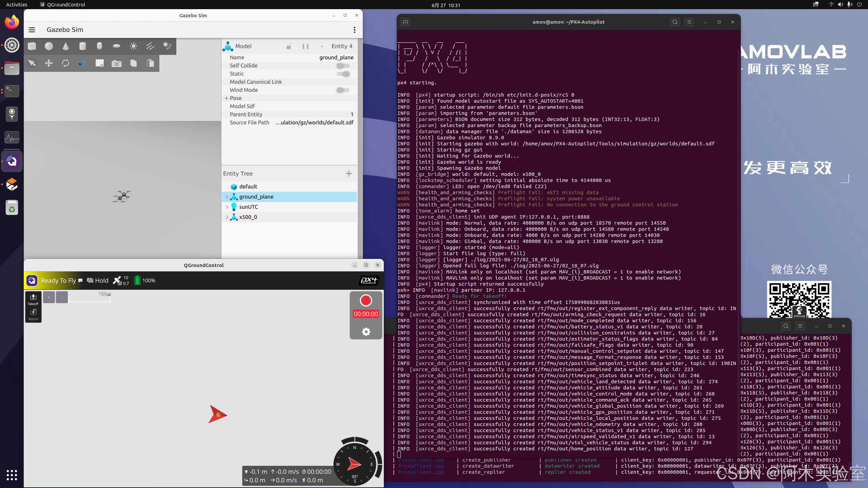The height and width of the screenshot is (488, 868).
Task: Zoom out the map with minus button
Action: (x=62, y=297)
